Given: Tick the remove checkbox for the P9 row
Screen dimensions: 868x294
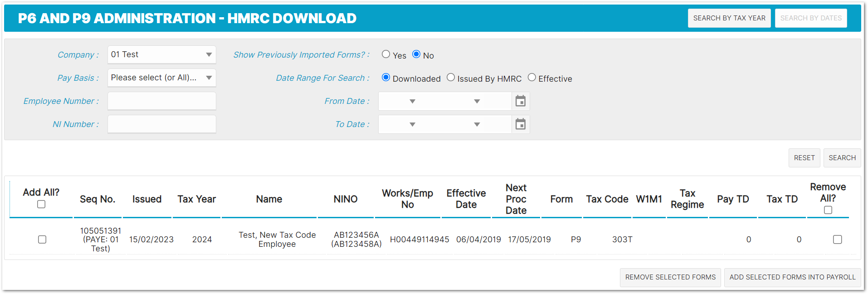Looking at the screenshot, I should pyautogui.click(x=837, y=239).
